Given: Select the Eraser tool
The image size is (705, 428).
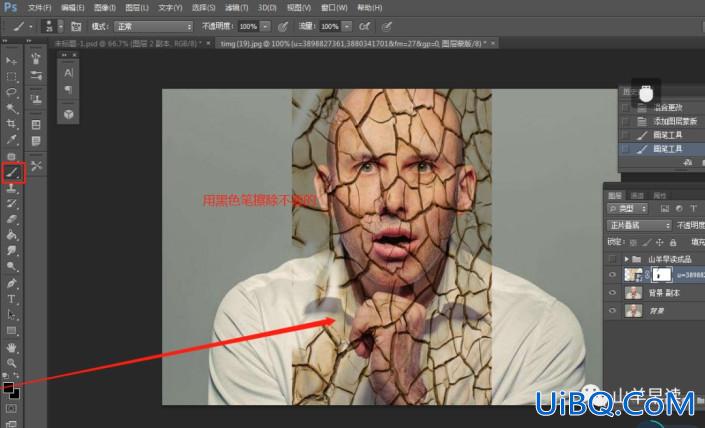Looking at the screenshot, I should pos(11,219).
